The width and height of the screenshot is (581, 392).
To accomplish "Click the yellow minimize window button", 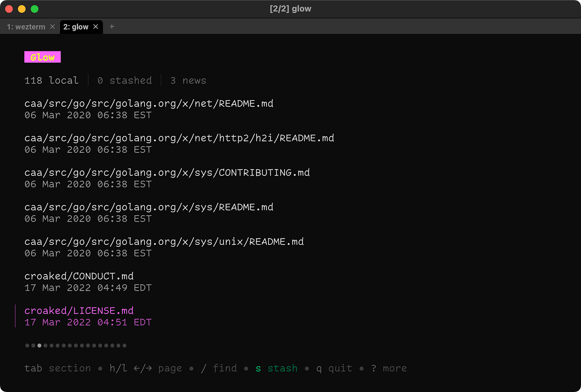I will (22, 9).
